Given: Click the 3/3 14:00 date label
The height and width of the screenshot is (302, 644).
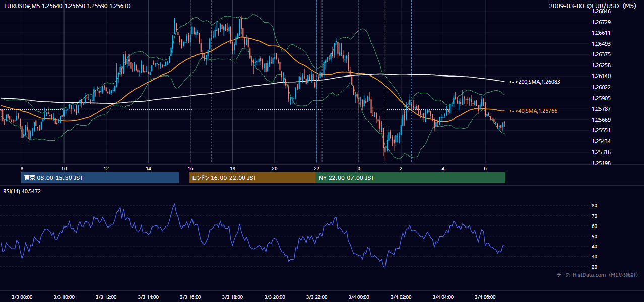Looking at the screenshot, I should (x=148, y=297).
